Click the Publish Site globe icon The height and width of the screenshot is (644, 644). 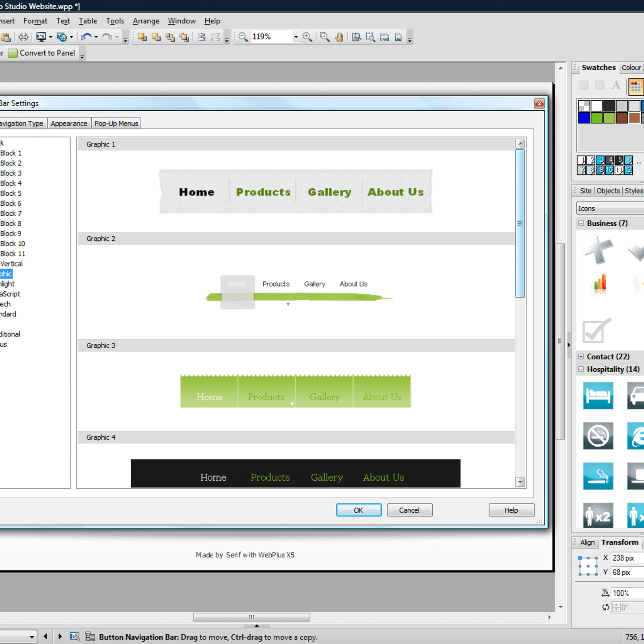pyautogui.click(x=62, y=37)
